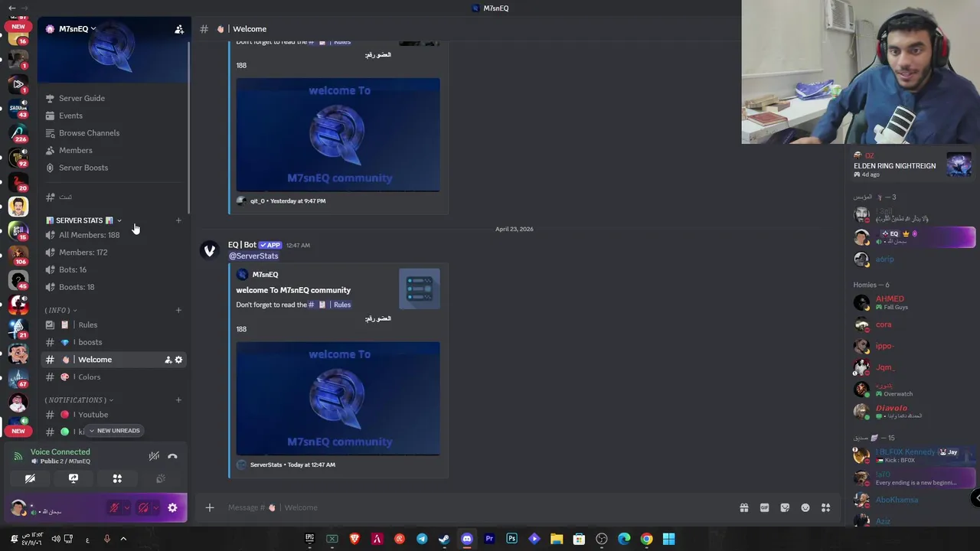The image size is (980, 551).
Task: Add a channel to INFO category
Action: point(178,310)
